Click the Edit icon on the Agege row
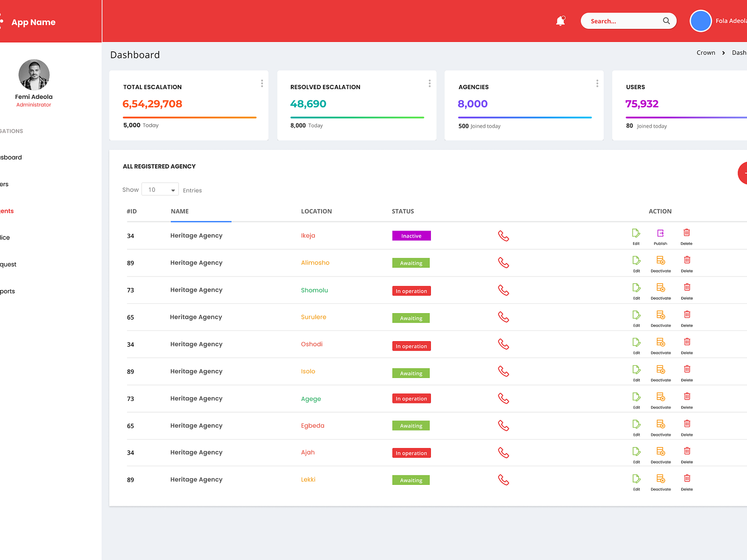Viewport: 747px width, 560px height. pos(636,396)
